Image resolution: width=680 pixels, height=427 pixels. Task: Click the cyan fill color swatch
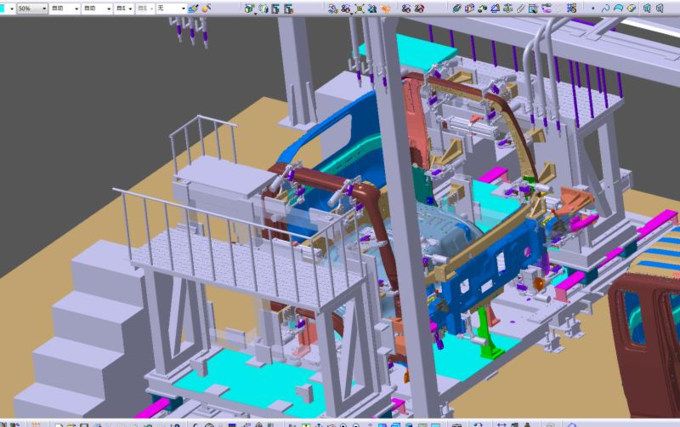[4, 8]
